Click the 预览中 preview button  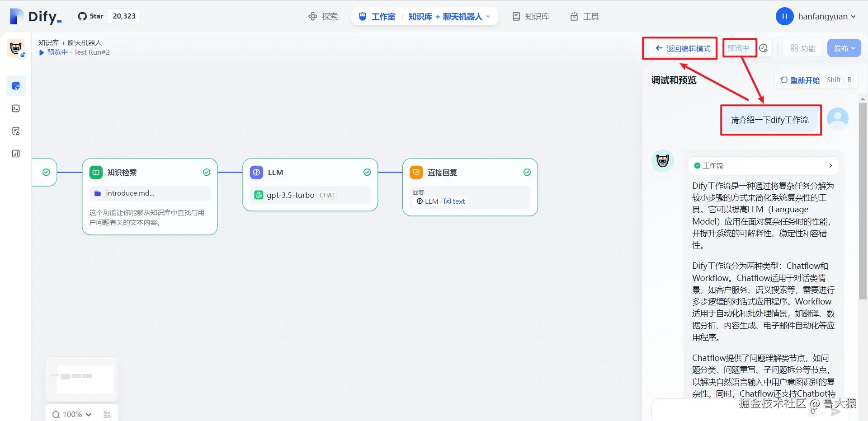(x=739, y=48)
